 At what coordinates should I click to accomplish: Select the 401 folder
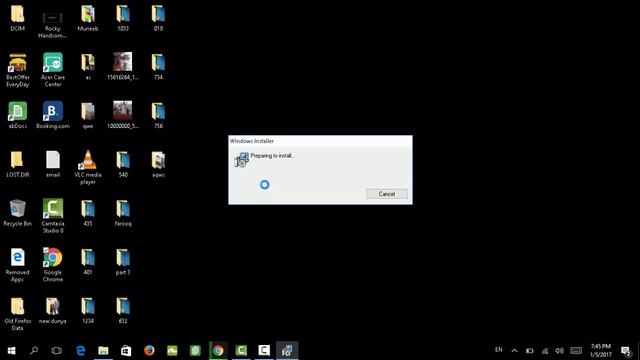88,262
